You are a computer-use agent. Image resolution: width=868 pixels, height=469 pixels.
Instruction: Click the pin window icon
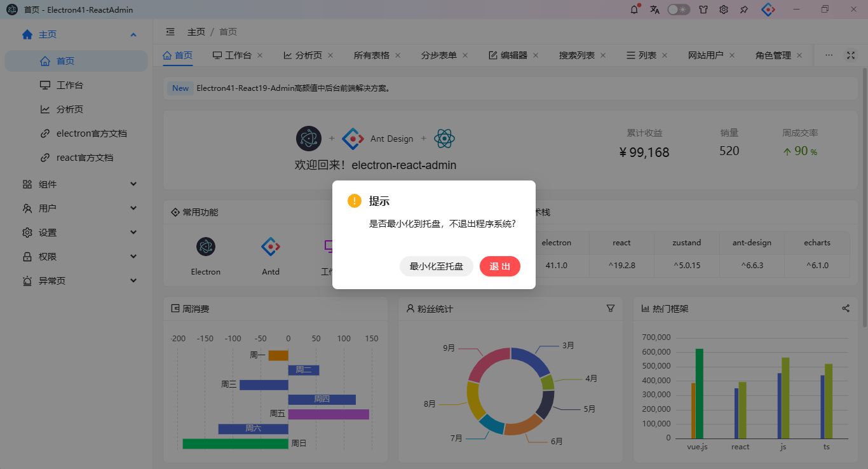[744, 10]
